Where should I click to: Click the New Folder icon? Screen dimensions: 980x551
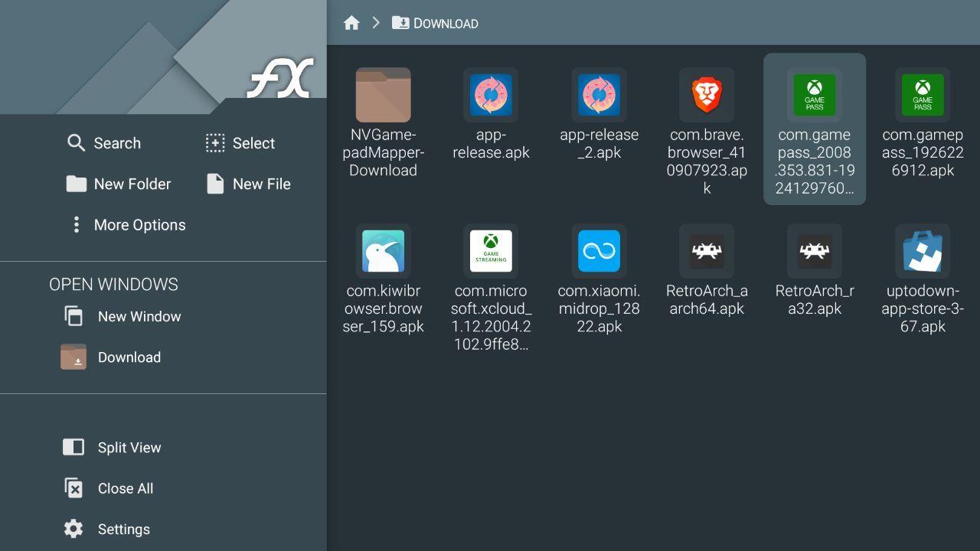click(x=76, y=184)
